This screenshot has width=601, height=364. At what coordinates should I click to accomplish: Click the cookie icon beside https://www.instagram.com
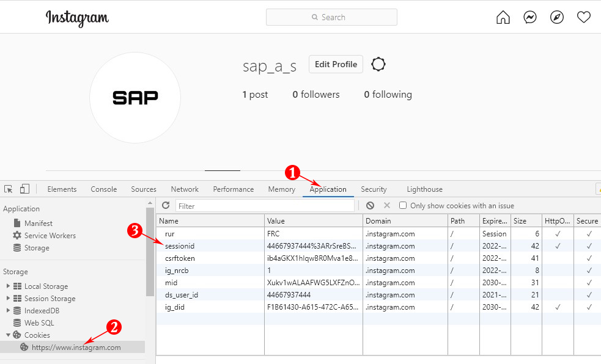point(24,347)
